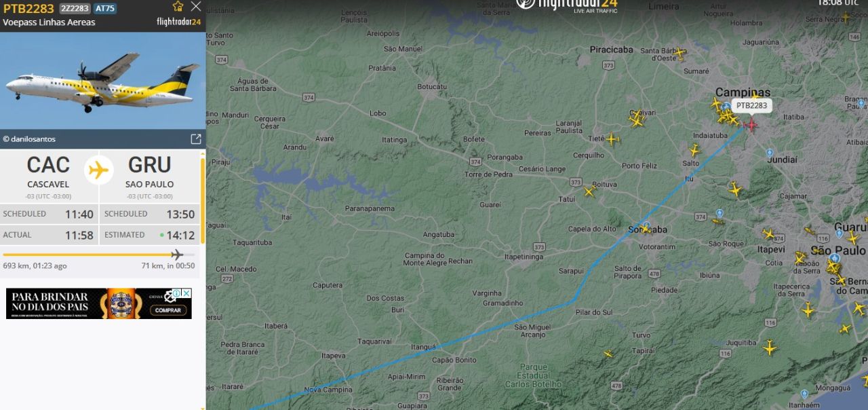Select the red PTB2283 aircraft icon on the map
This screenshot has width=868, height=410.
point(751,124)
